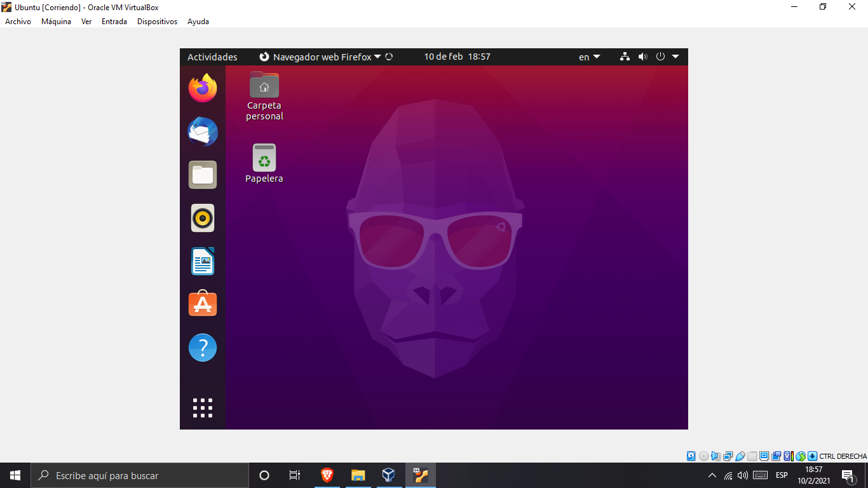Open the Windows Start menu
868x488 pixels.
tap(15, 475)
